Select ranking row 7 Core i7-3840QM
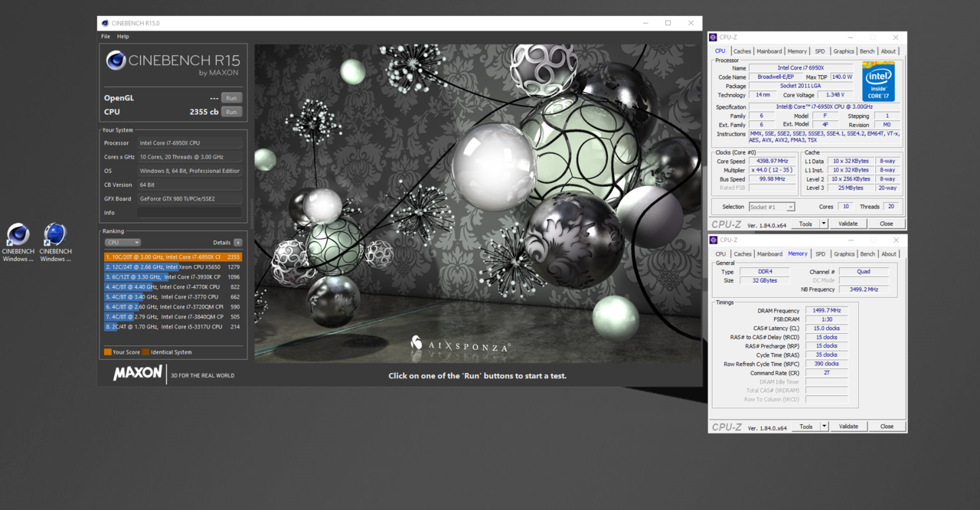Image resolution: width=980 pixels, height=510 pixels. (173, 317)
